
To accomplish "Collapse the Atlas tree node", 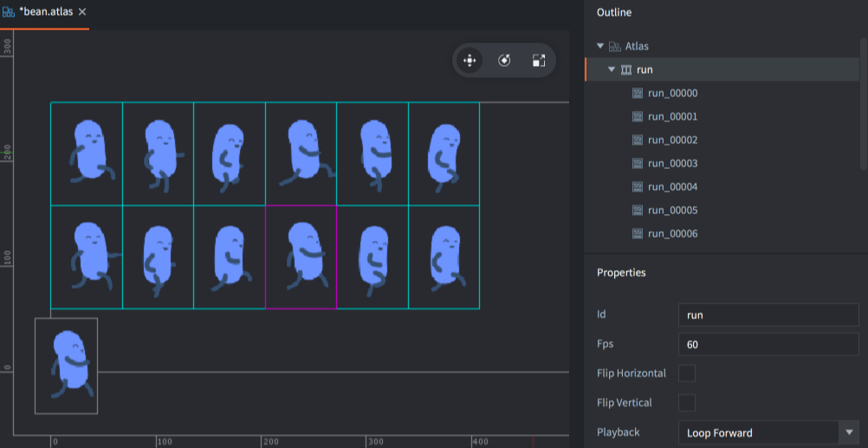I will tap(600, 46).
